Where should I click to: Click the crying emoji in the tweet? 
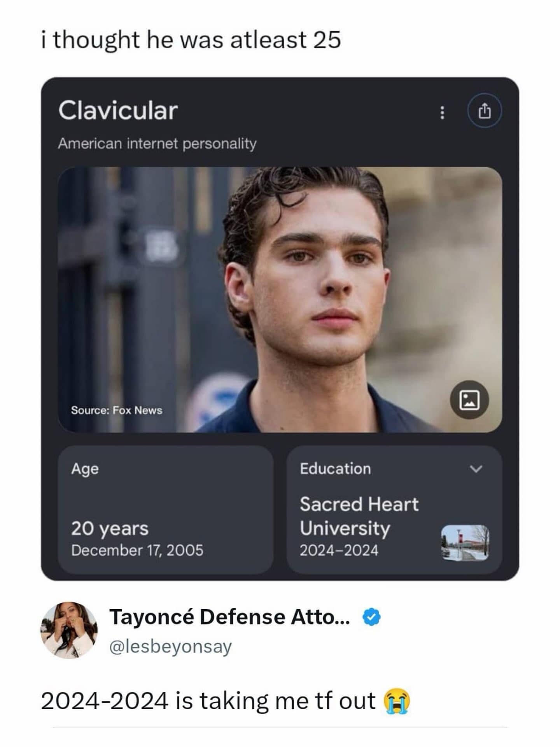(397, 701)
